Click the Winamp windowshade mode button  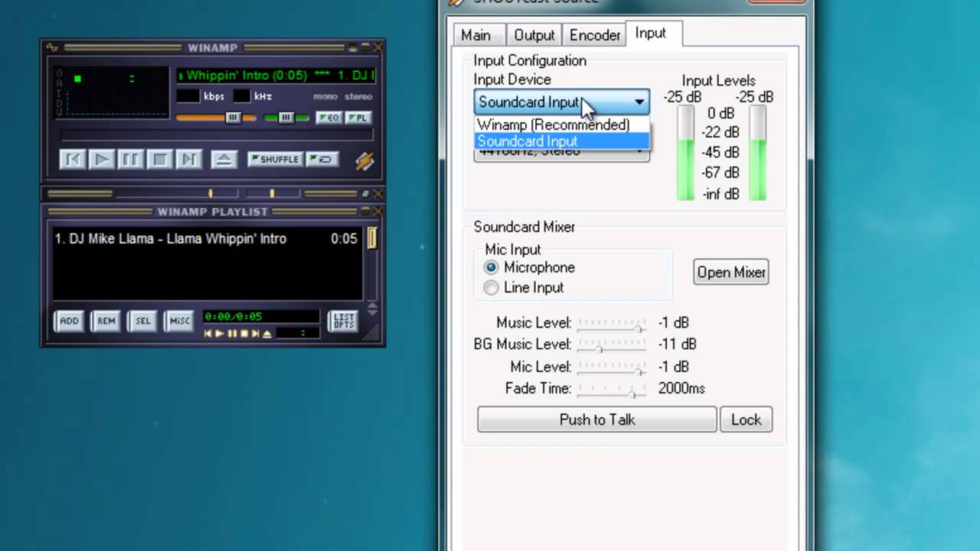[364, 47]
